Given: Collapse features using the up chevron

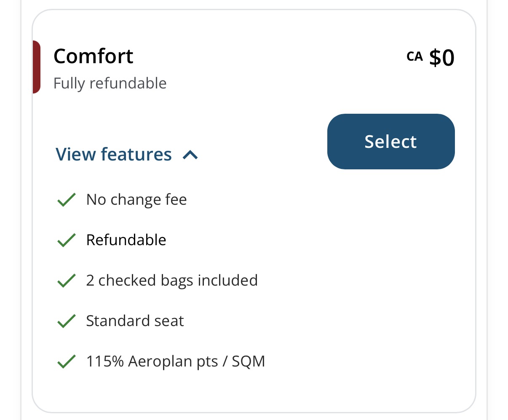Looking at the screenshot, I should (x=190, y=155).
